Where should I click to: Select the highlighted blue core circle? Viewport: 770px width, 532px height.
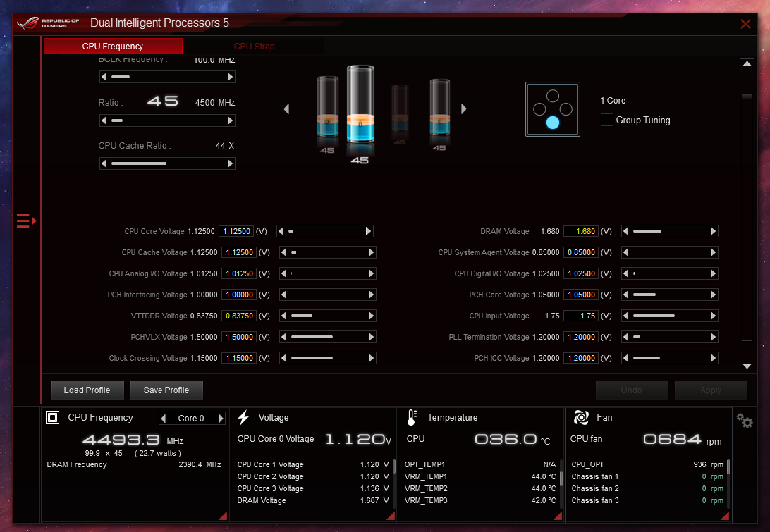coord(553,123)
